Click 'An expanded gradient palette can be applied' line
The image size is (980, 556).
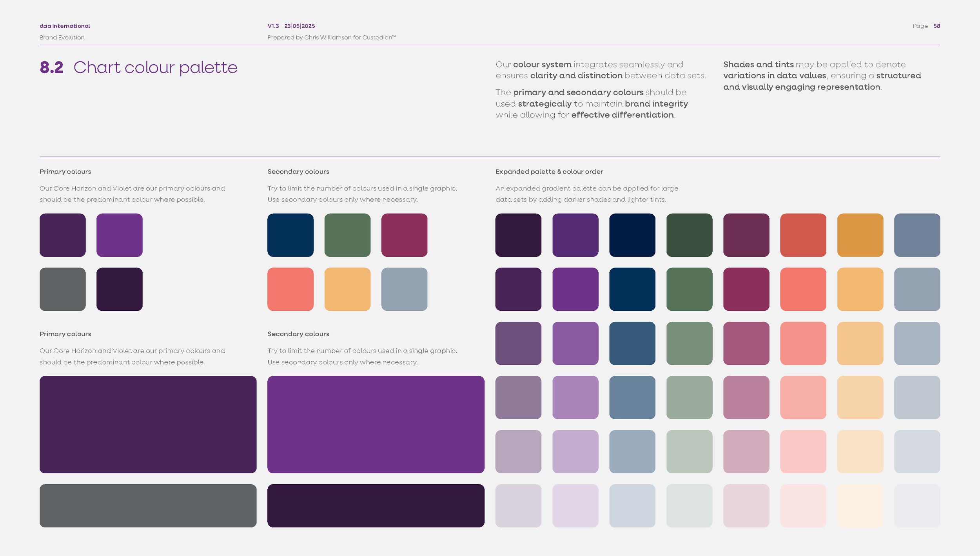587,188
